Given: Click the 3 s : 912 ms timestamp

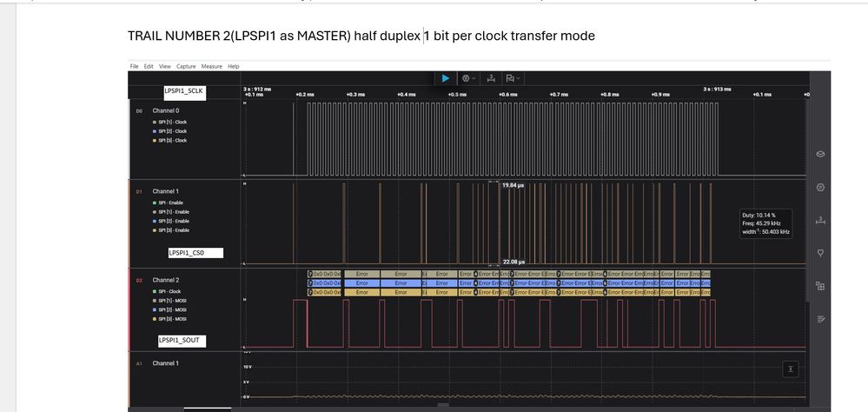Looking at the screenshot, I should [257, 90].
